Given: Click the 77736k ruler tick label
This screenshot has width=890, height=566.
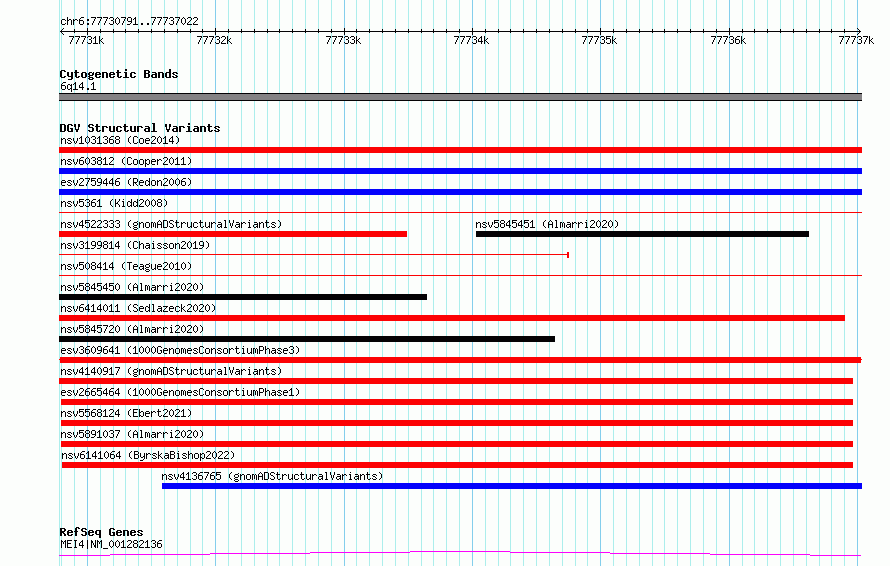Looking at the screenshot, I should click(x=728, y=40).
